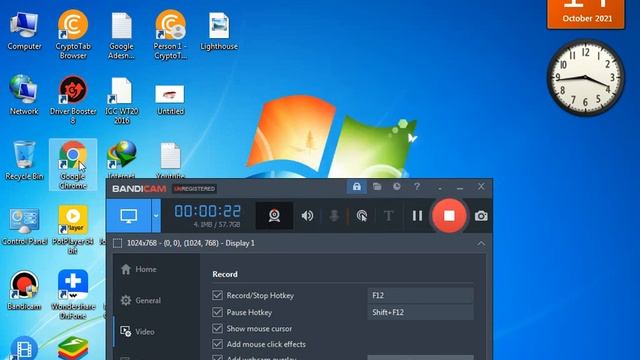This screenshot has height=360, width=640.
Task: Select the Network desktop icon
Action: point(24,95)
